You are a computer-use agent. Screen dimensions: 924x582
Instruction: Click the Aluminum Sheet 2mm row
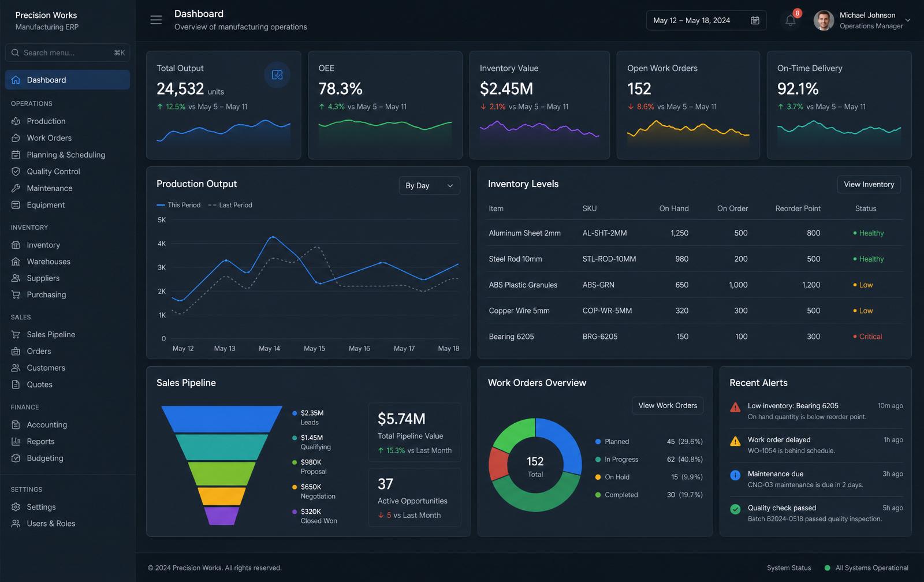pos(695,233)
